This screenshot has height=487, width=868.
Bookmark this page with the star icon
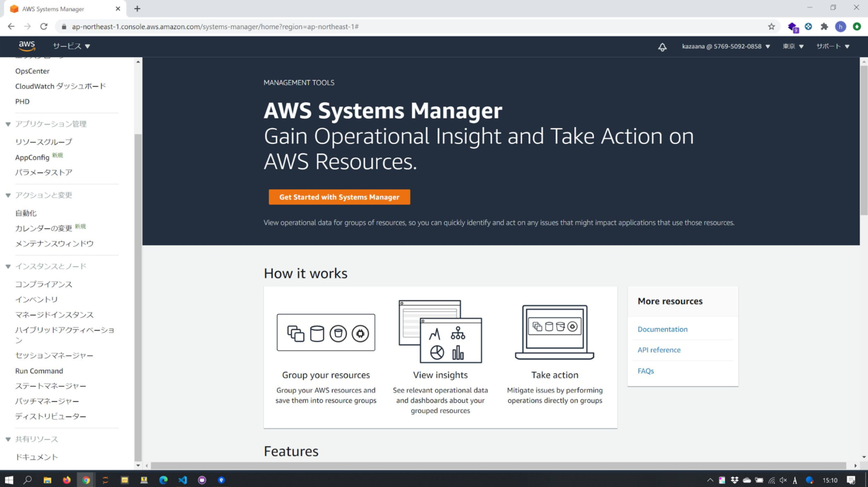click(x=771, y=26)
